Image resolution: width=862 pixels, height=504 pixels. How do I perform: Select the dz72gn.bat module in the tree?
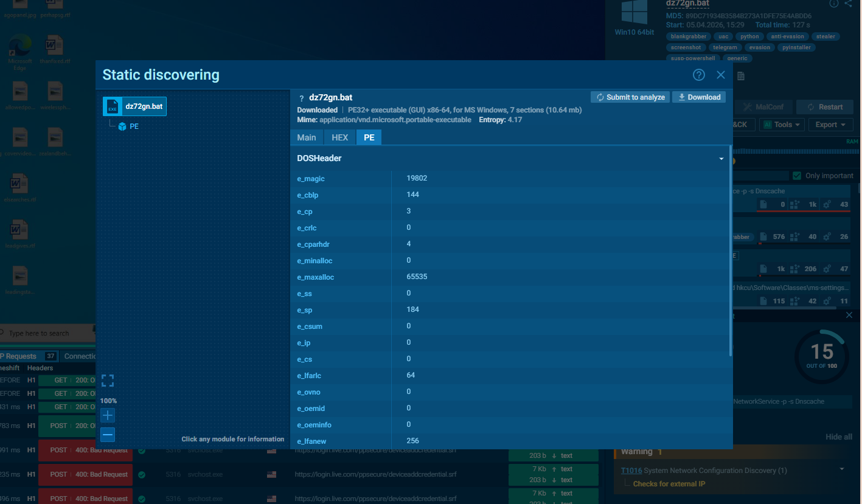[134, 106]
